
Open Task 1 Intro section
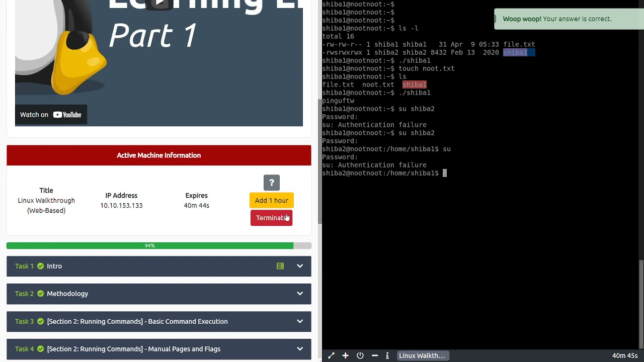159,266
